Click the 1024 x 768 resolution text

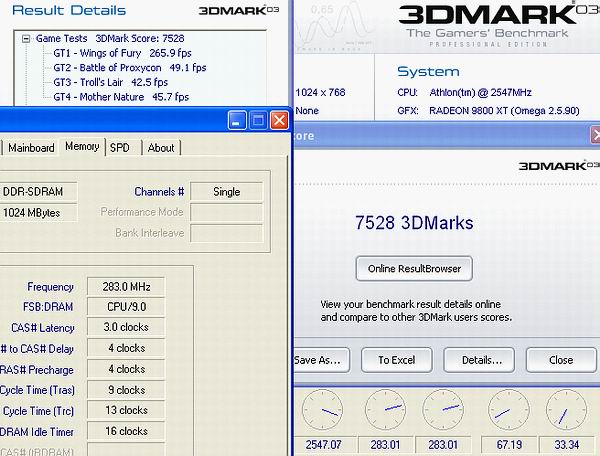click(321, 93)
